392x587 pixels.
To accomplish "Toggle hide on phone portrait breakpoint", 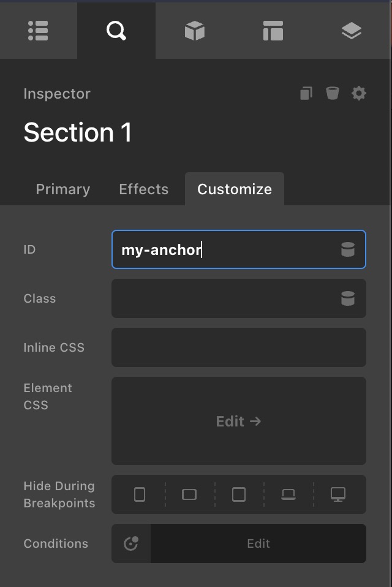I will (140, 494).
